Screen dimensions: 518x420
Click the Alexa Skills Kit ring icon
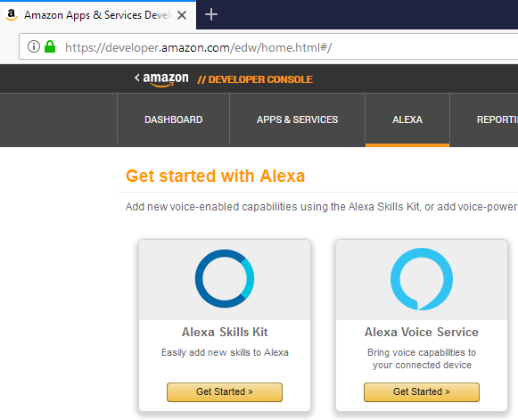click(x=225, y=278)
